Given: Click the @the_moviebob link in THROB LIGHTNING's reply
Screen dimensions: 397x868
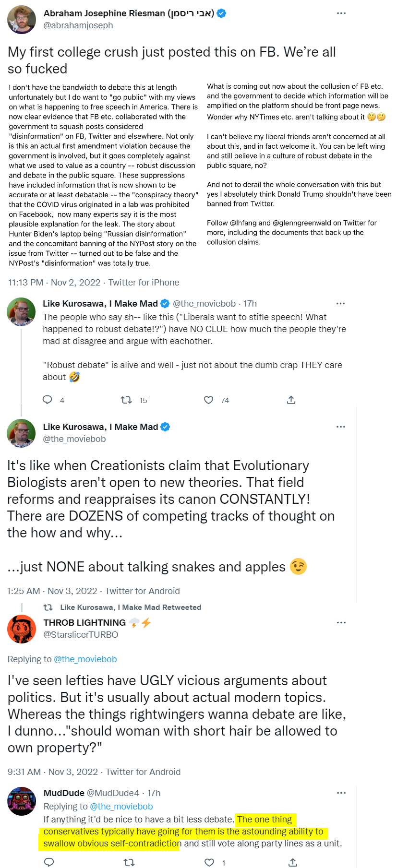Looking at the screenshot, I should pos(85,659).
